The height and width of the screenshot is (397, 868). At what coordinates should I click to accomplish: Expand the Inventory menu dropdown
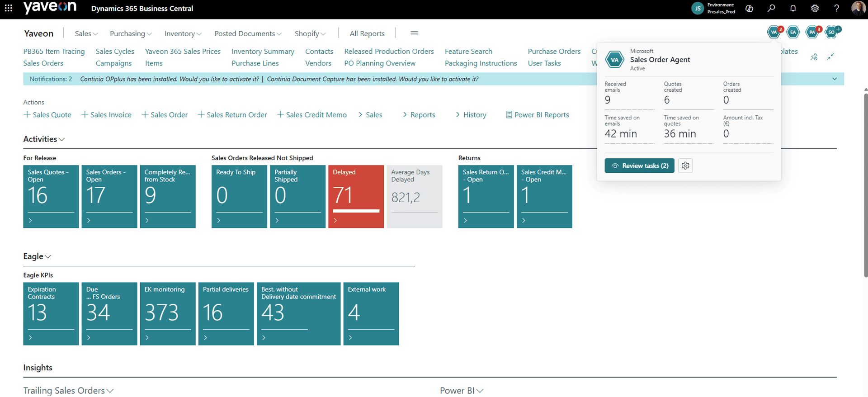(183, 33)
